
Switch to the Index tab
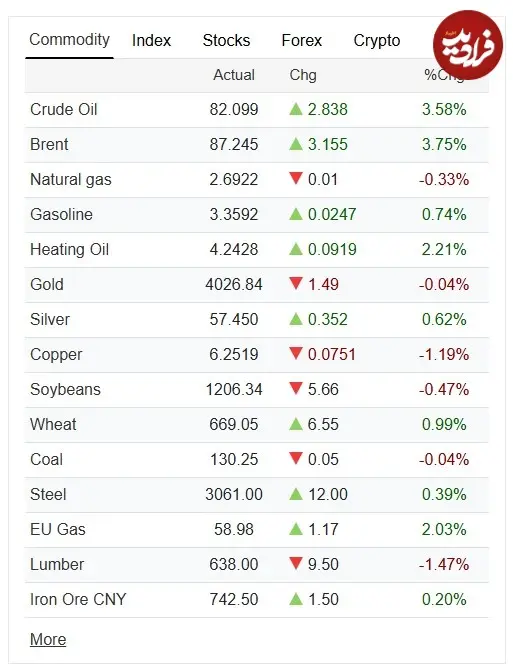[x=151, y=41]
